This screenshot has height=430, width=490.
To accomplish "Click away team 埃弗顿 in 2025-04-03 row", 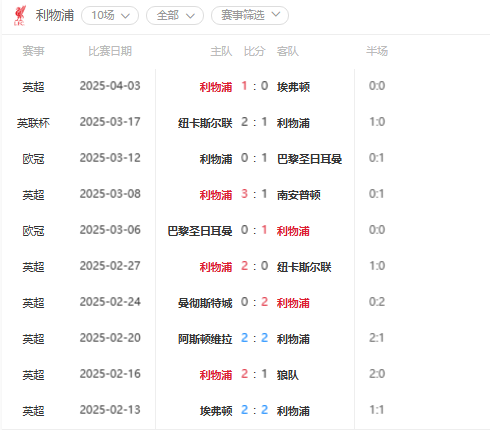I will point(293,87).
